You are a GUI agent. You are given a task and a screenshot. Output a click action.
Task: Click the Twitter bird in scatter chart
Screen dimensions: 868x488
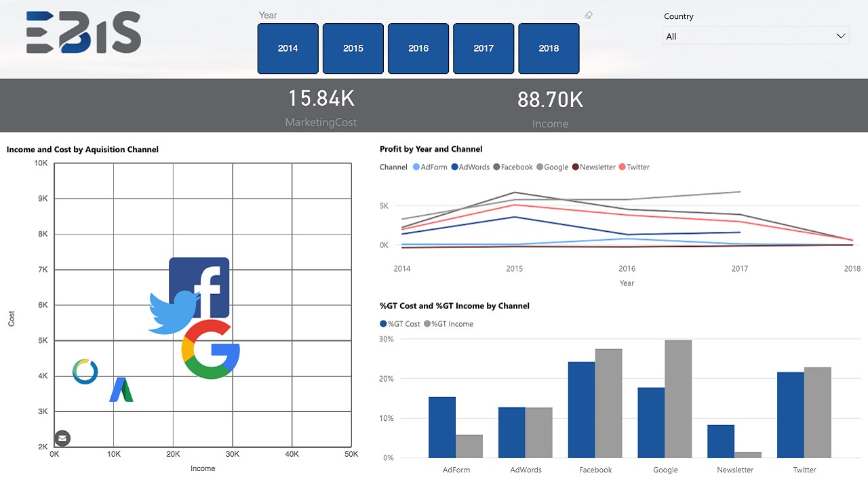pyautogui.click(x=174, y=312)
